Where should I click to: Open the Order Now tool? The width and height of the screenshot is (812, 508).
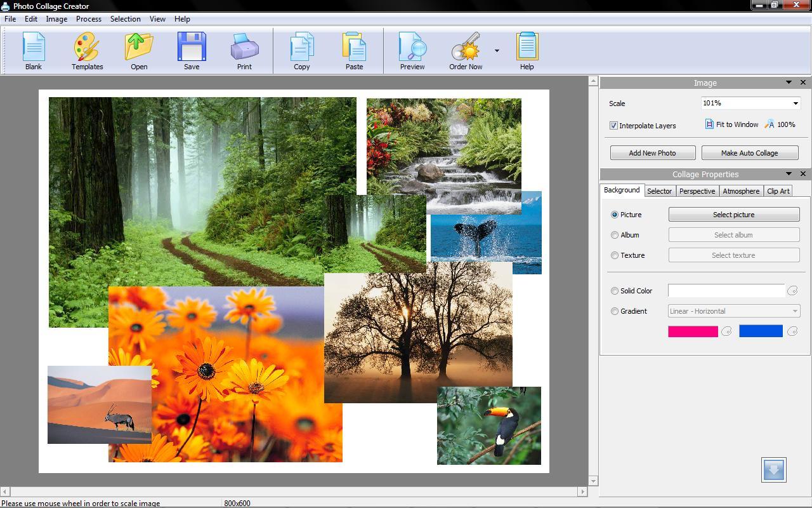click(465, 51)
